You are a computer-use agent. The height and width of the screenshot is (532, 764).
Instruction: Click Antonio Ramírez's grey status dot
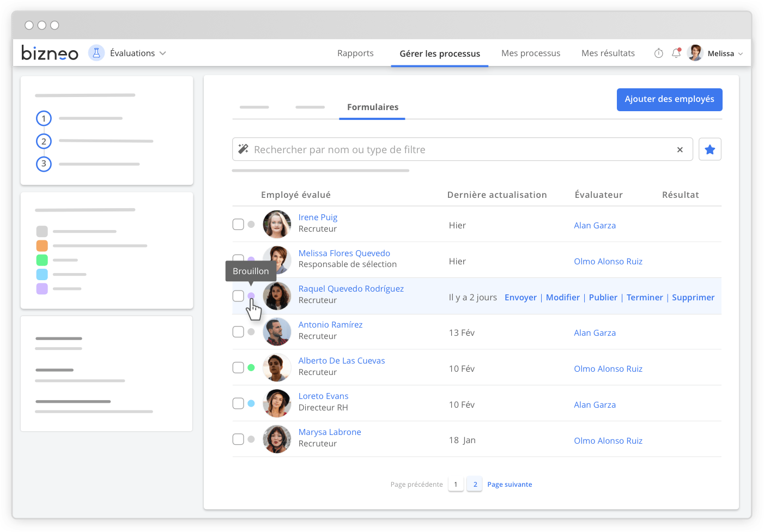tap(251, 331)
